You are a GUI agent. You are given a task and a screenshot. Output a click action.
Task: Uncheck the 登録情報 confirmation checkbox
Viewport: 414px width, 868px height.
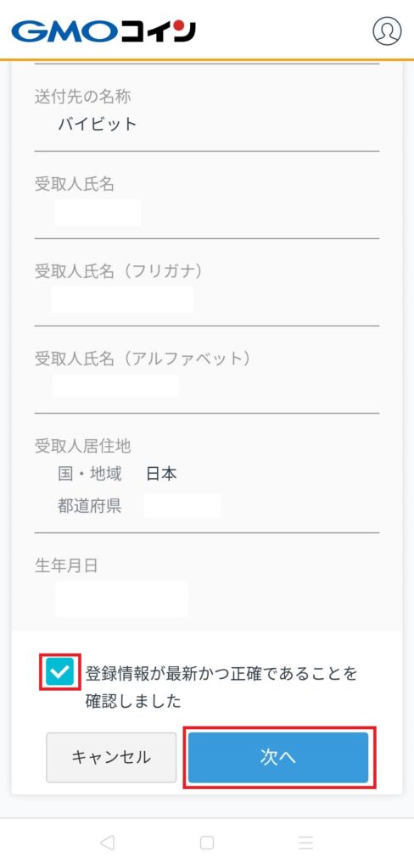60,672
